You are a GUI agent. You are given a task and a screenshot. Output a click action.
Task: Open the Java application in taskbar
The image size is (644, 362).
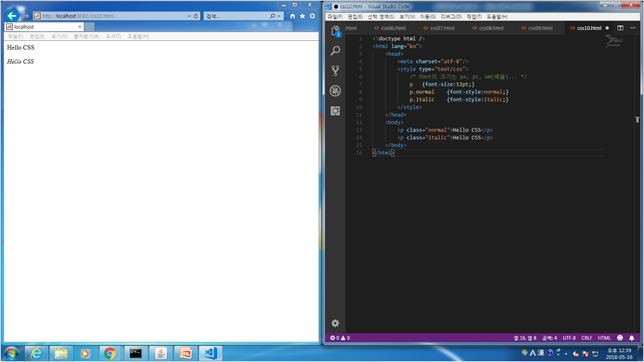pos(160,353)
